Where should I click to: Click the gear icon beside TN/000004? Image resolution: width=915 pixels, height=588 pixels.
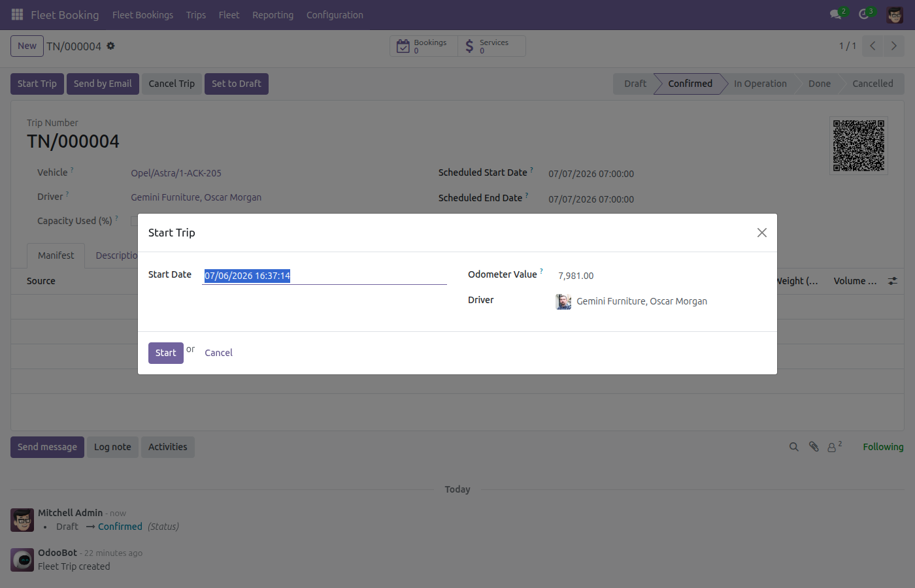(x=110, y=46)
